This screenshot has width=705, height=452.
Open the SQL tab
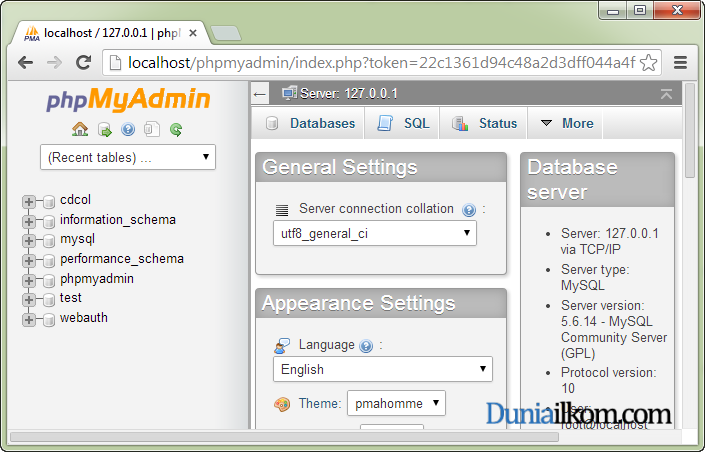[403, 123]
